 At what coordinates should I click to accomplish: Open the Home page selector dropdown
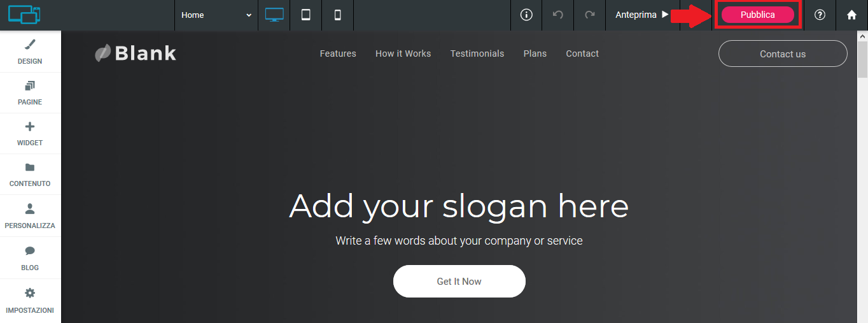[216, 15]
